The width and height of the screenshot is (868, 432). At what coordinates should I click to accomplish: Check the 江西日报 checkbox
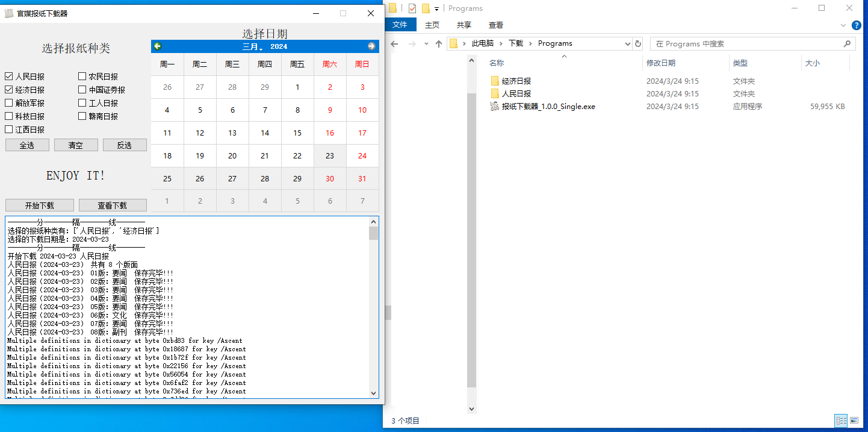pos(8,130)
